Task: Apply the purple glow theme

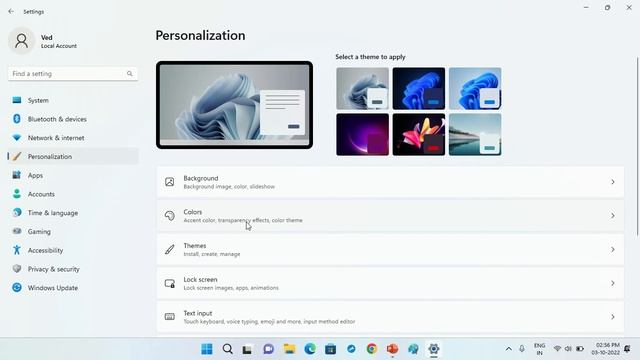Action: click(x=362, y=134)
